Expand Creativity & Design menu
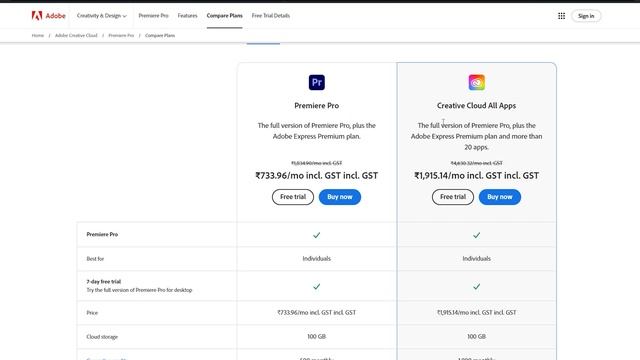The image size is (640, 360). click(x=102, y=16)
